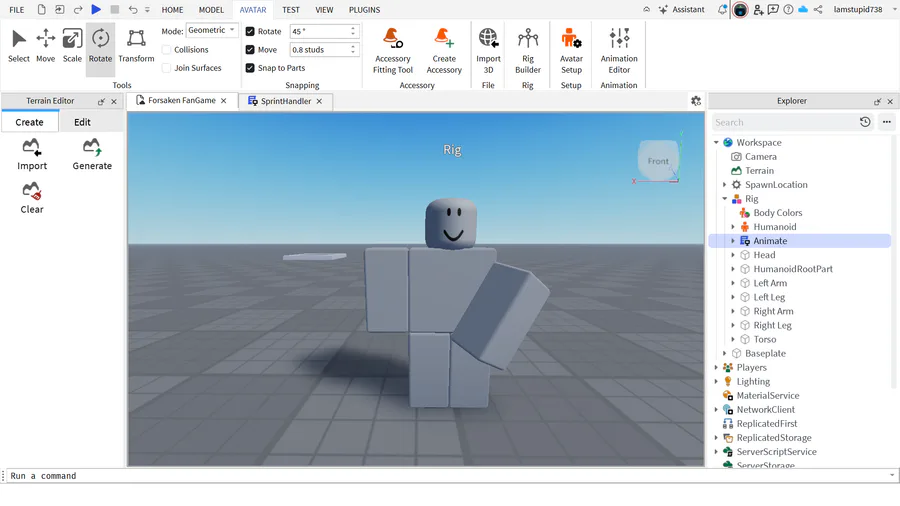900x506 pixels.
Task: Open the lamstupid738 account name
Action: [x=858, y=9]
